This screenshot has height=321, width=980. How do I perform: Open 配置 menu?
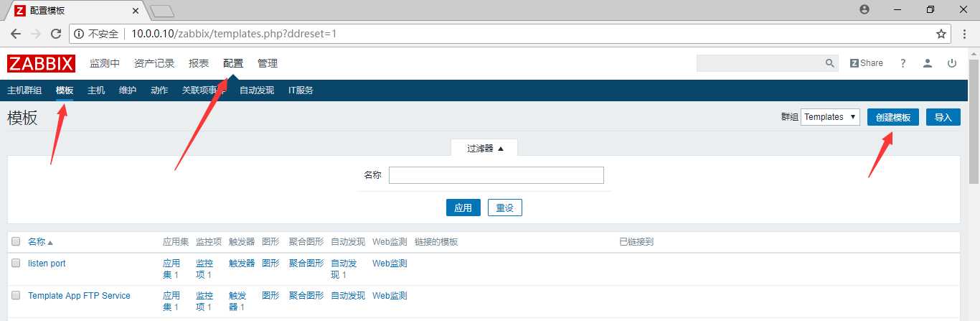coord(233,63)
